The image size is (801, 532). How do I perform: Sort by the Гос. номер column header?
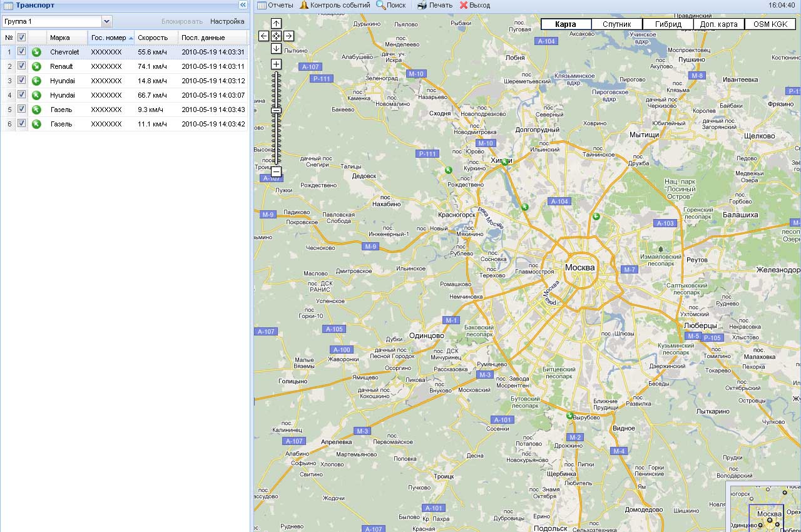click(x=110, y=38)
